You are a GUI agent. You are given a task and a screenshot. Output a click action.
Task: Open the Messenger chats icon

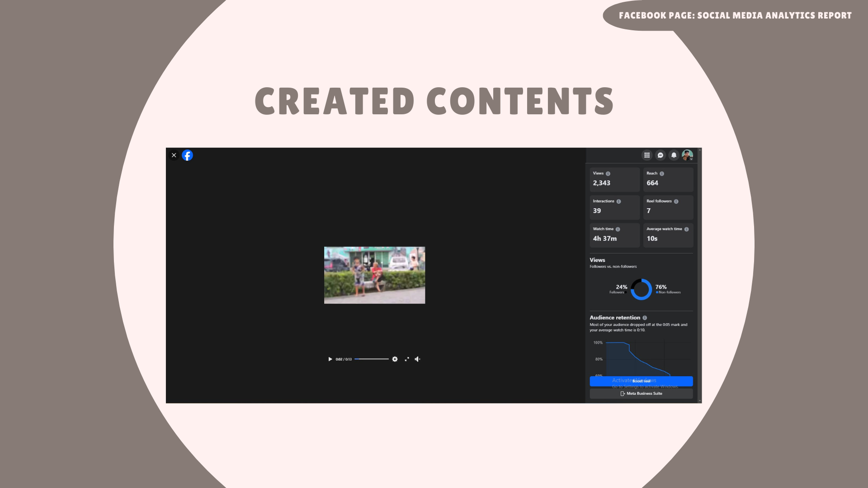pyautogui.click(x=660, y=155)
